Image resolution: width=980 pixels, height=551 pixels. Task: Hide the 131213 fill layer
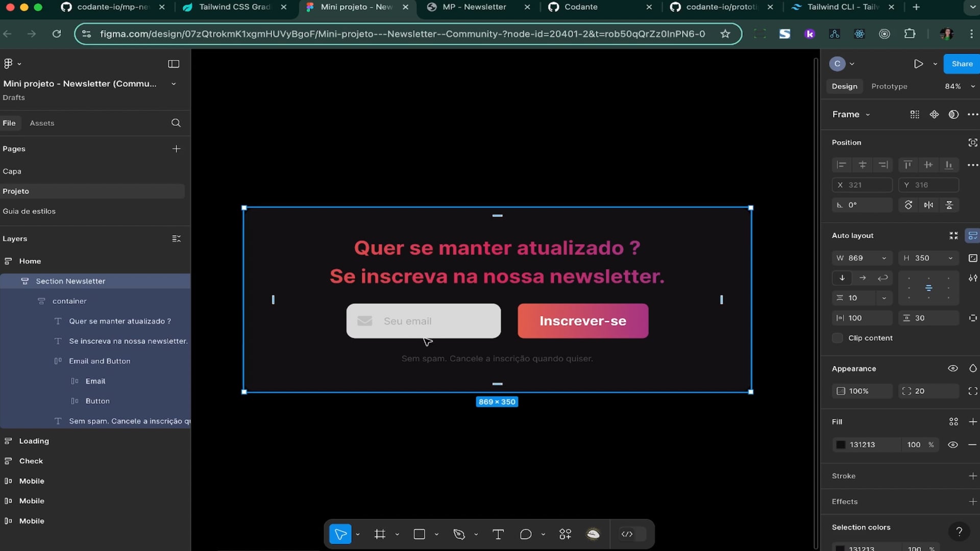(952, 445)
